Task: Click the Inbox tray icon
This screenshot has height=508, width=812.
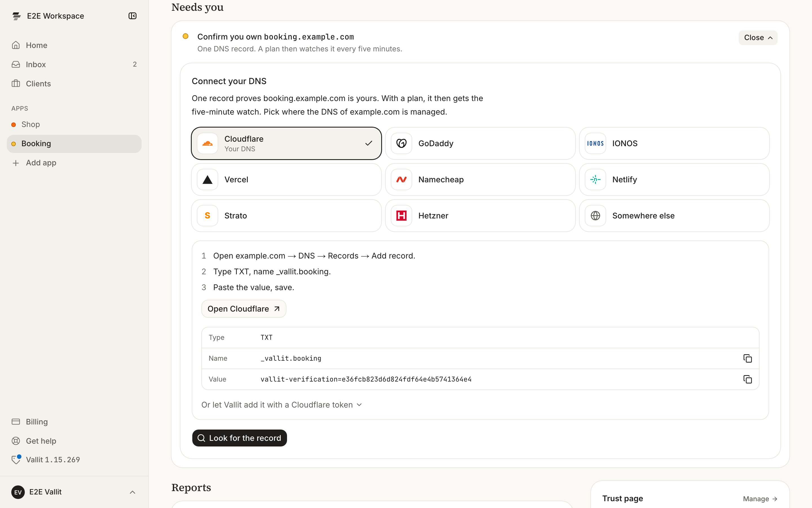Action: pos(16,64)
